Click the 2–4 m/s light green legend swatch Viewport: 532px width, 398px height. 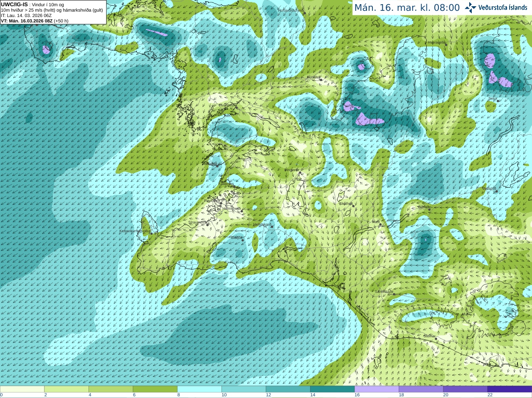coord(66,389)
